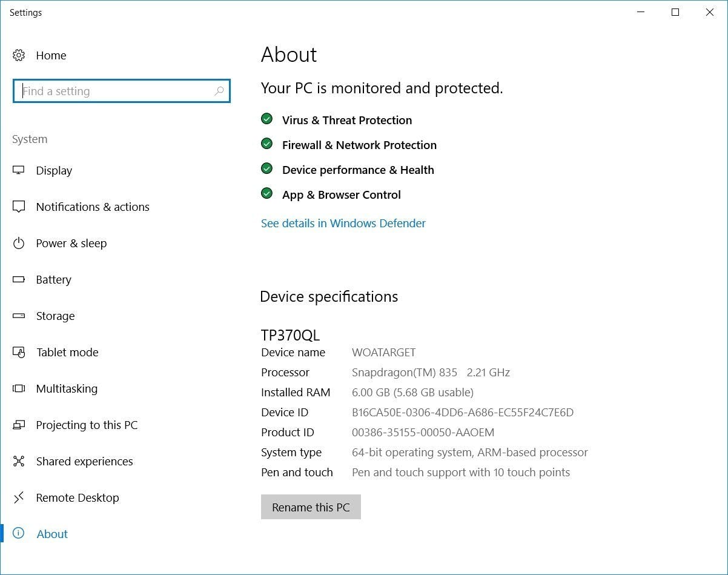Select the About menu item
728x575 pixels.
52,534
